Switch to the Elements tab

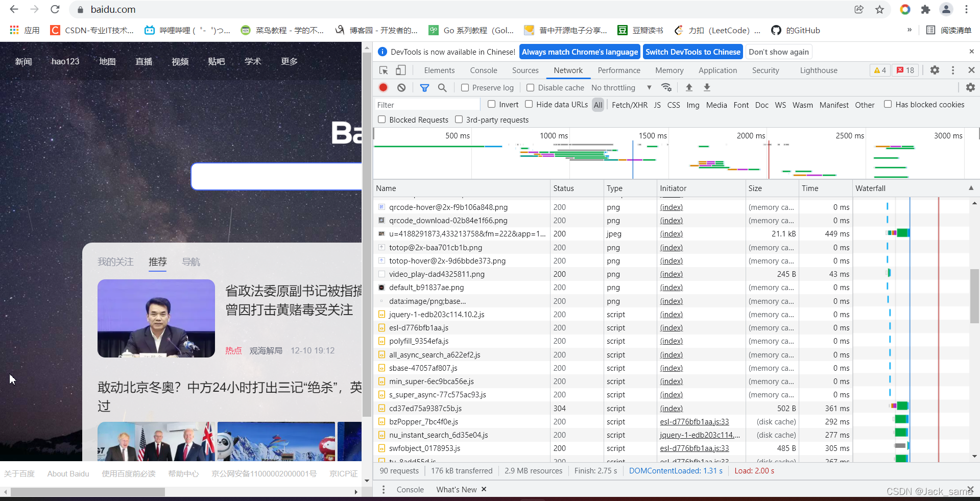439,70
